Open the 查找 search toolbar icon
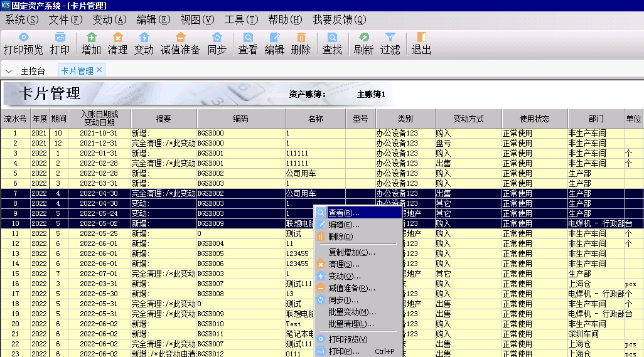This screenshot has height=357, width=644. 332,44
